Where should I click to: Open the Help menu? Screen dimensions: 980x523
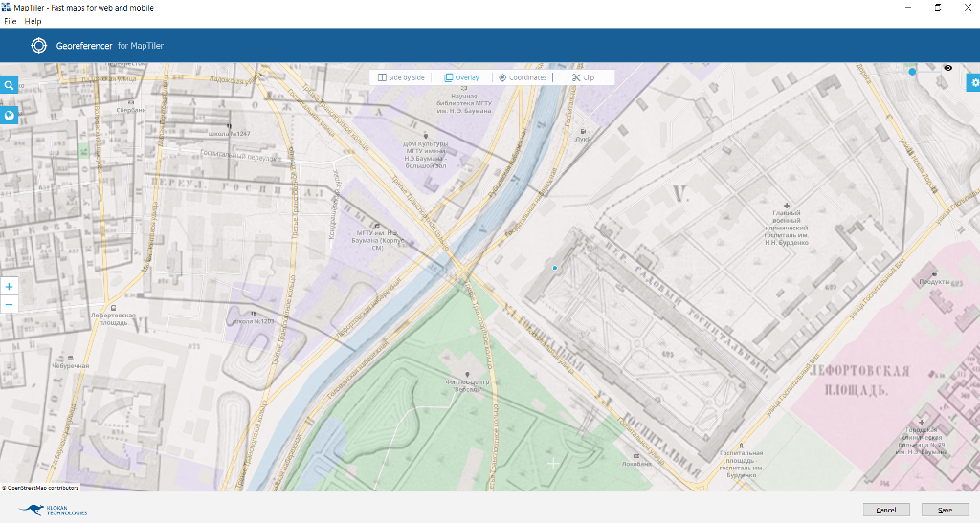33,21
